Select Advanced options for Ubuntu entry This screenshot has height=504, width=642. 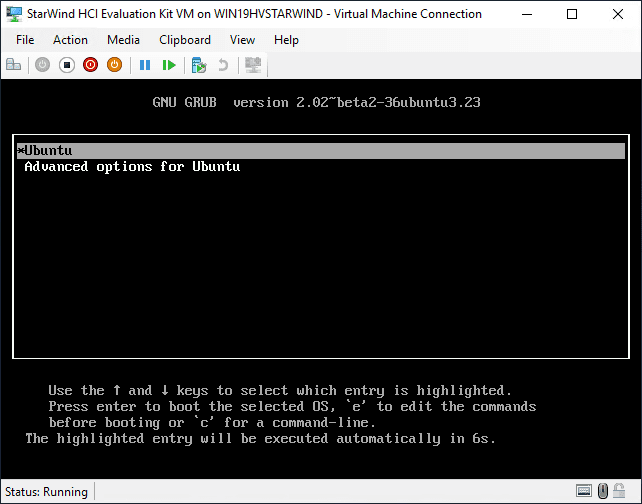point(132,167)
